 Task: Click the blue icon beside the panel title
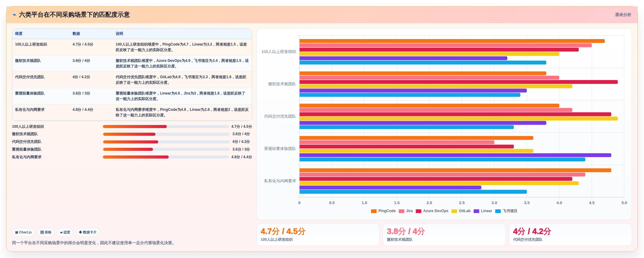tap(14, 15)
